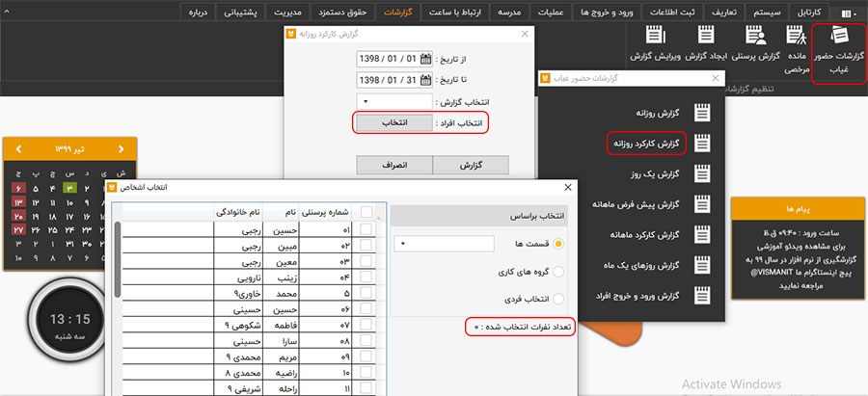Click the icon beside گزارش ورود و خروج افراد
This screenshot has height=396, width=868.
pyautogui.click(x=703, y=296)
